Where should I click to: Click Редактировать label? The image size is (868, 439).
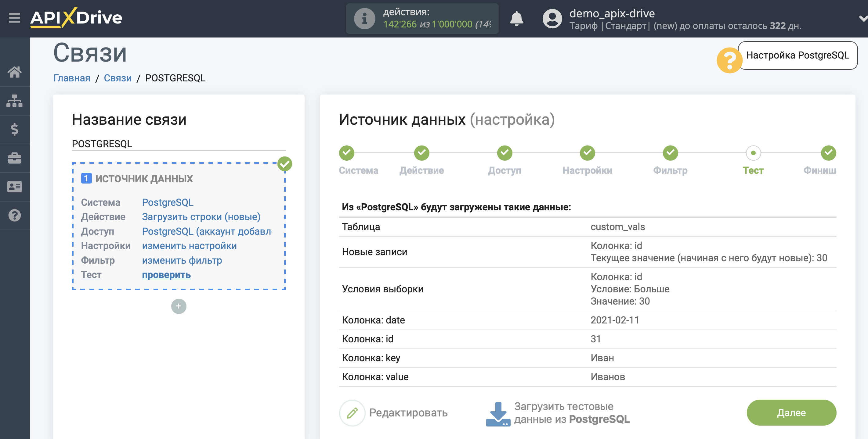408,413
